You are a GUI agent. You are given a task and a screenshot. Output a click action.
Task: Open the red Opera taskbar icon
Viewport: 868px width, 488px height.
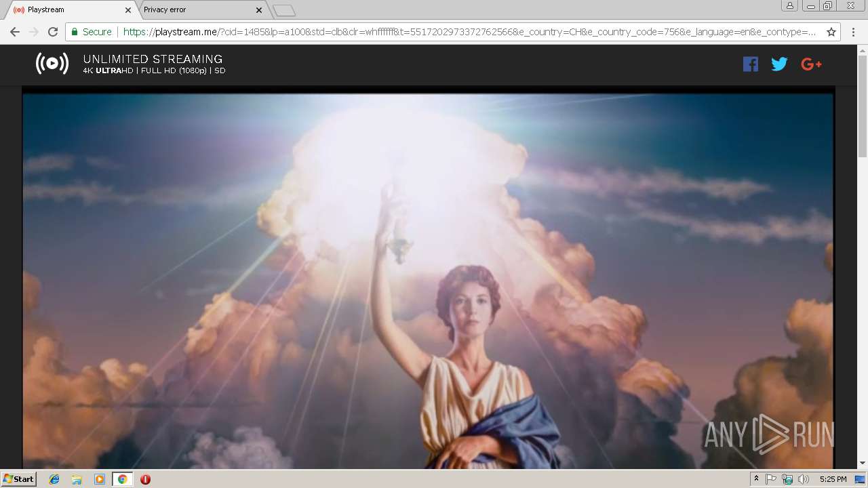pos(145,479)
